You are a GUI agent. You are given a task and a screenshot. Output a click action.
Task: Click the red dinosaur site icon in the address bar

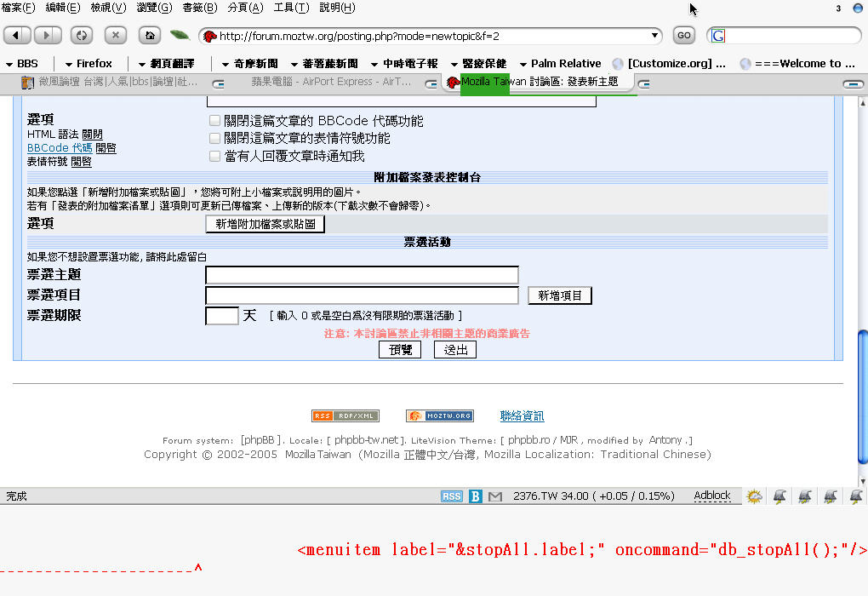click(210, 37)
